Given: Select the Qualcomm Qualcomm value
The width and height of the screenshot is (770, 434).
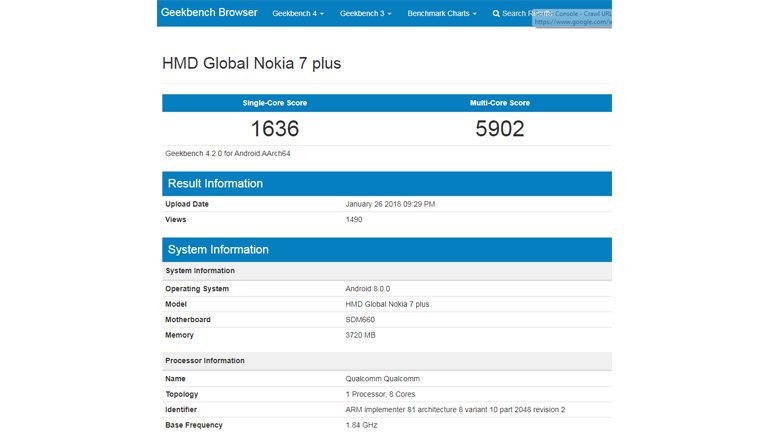Looking at the screenshot, I should pos(382,379).
